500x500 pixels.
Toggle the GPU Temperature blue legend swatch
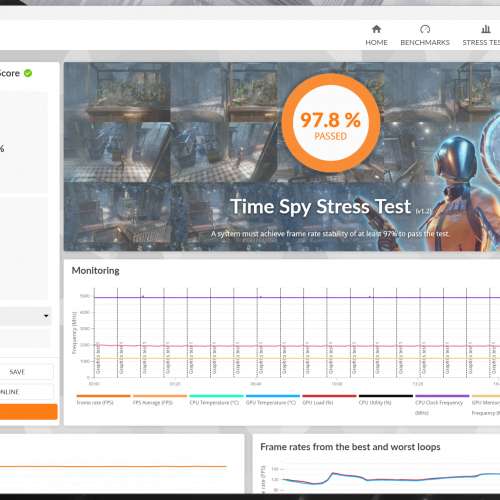point(273,396)
